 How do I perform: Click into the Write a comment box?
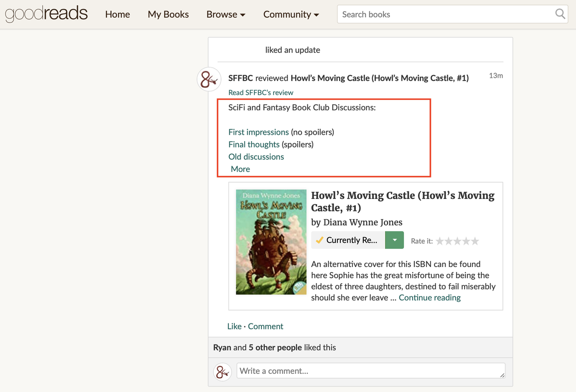coord(371,371)
